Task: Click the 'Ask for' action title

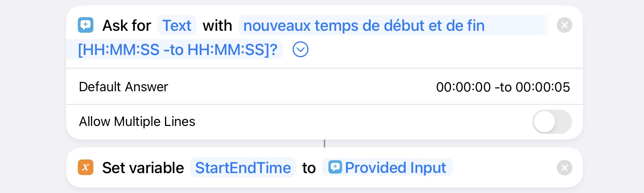Action: coord(126,26)
